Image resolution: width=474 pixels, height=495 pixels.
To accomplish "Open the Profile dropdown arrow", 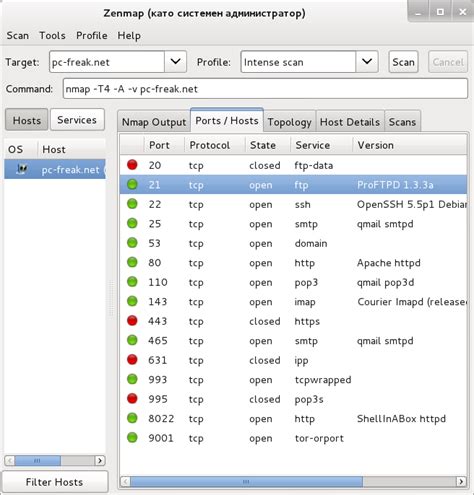I will (367, 62).
